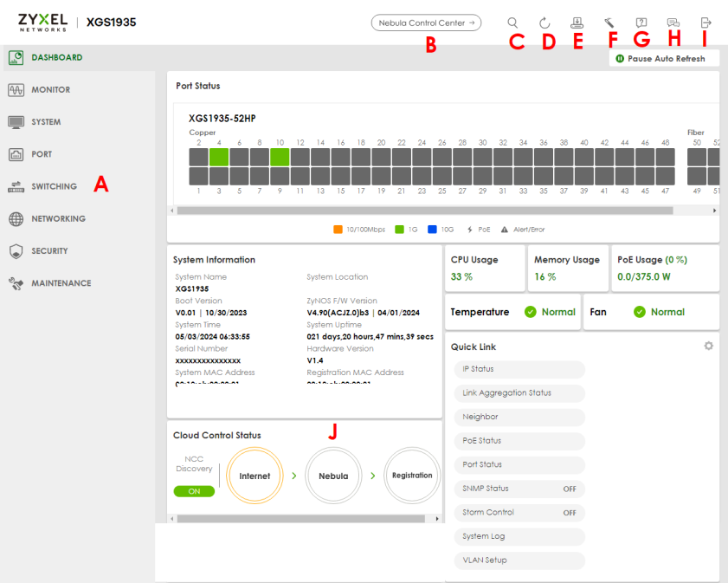Select copper port 1 block

tap(198, 177)
